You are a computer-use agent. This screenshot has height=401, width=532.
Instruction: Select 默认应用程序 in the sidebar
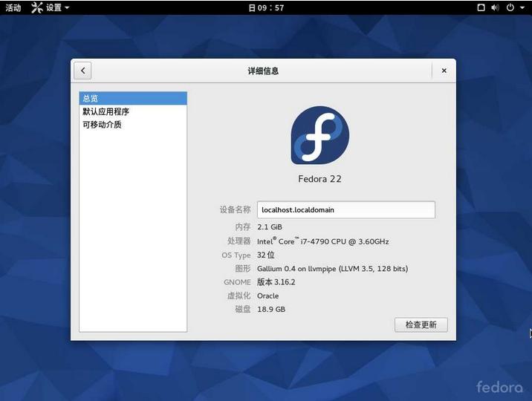pos(133,111)
